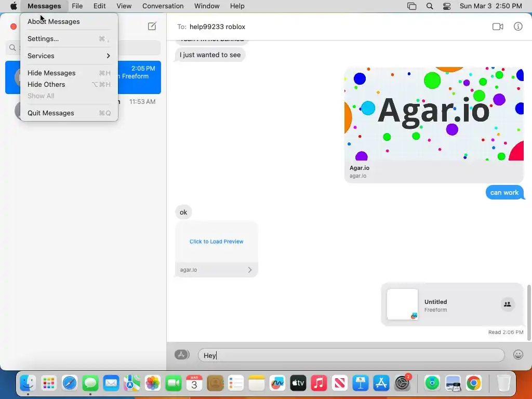Viewport: 532px width, 399px height.
Task: Open News from the Dock
Action: click(x=340, y=383)
